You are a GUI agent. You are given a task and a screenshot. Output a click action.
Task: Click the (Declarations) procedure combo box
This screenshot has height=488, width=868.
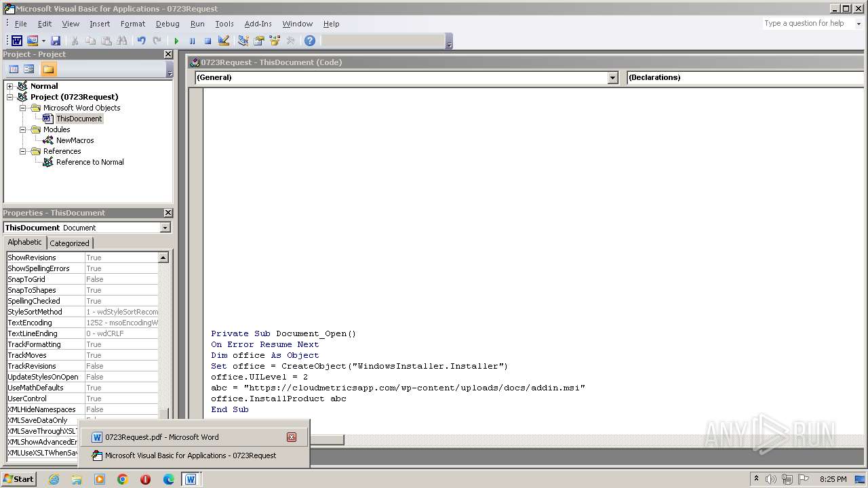(745, 77)
